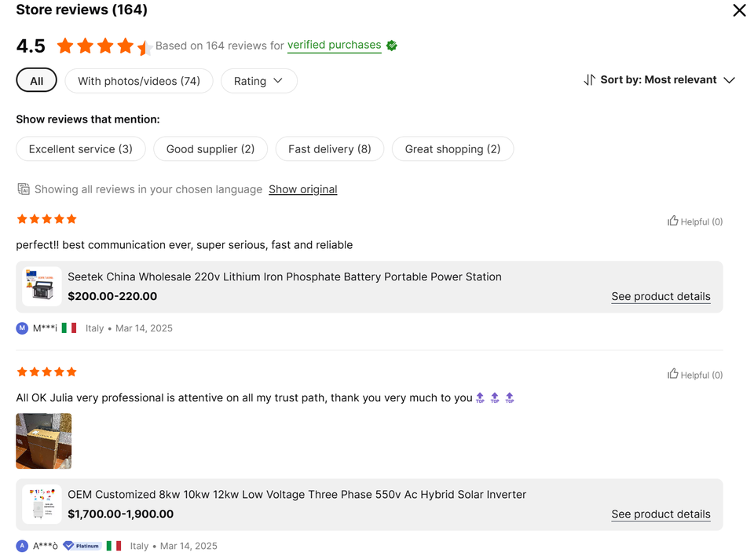
Task: Click the verified purchases green badge icon
Action: [x=391, y=46]
